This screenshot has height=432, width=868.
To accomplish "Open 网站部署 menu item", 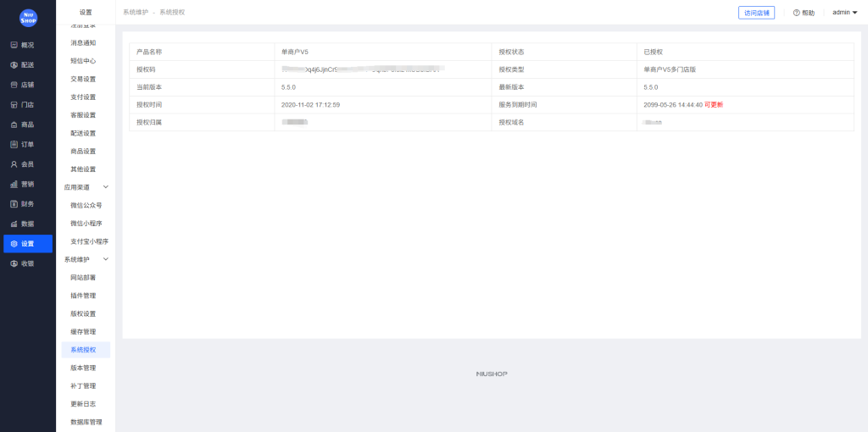I will point(83,278).
